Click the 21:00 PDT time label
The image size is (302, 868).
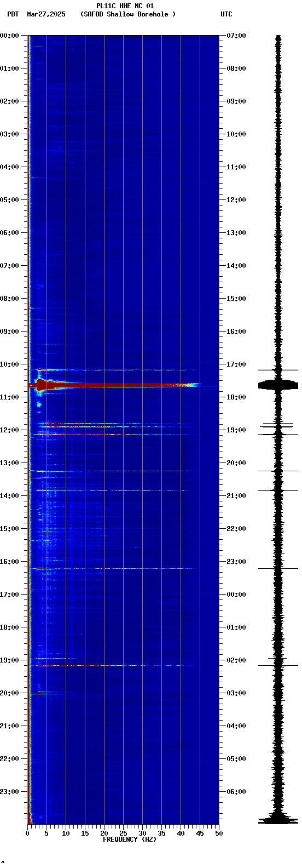pyautogui.click(x=9, y=726)
